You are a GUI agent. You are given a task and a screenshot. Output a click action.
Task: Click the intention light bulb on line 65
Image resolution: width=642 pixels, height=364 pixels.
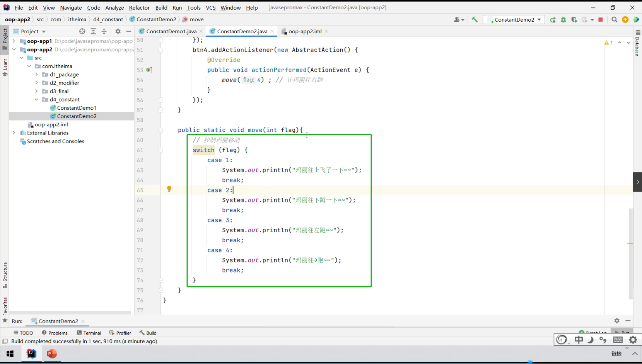click(x=169, y=189)
